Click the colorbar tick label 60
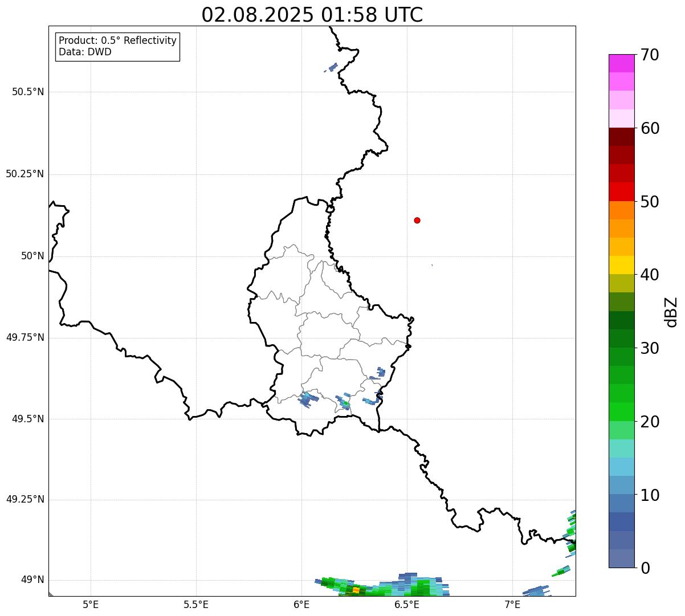The height and width of the screenshot is (616, 685). coord(650,128)
